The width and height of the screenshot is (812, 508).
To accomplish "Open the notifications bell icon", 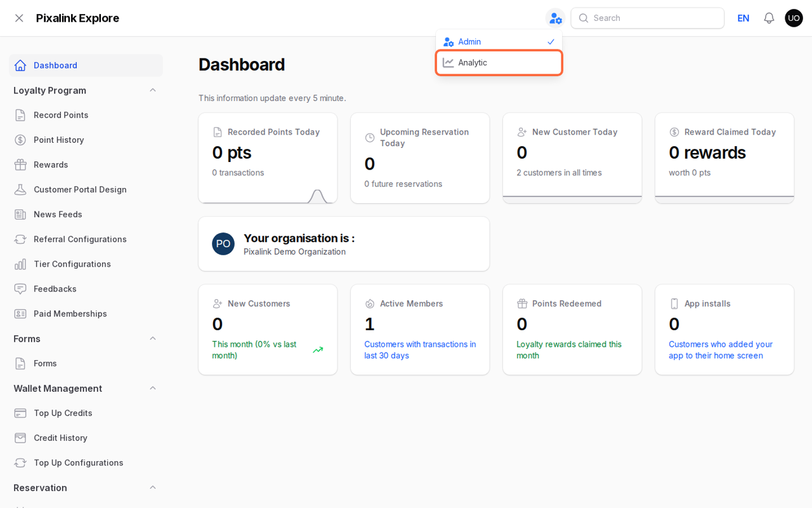I will coord(769,18).
